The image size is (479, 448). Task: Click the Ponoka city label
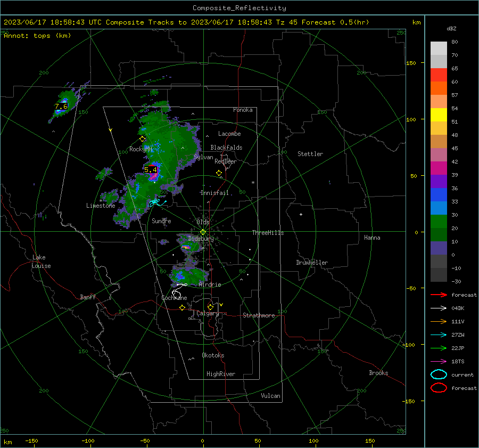point(243,110)
